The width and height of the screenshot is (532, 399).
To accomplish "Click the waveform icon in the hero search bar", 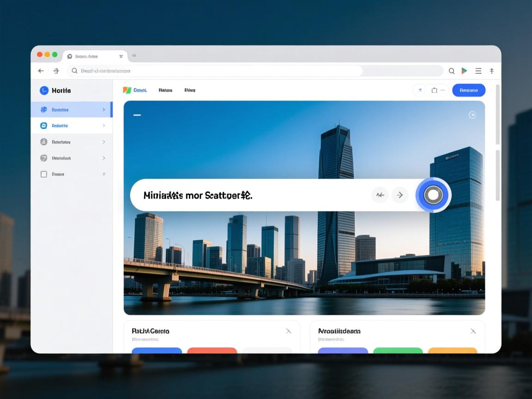I will pos(380,195).
